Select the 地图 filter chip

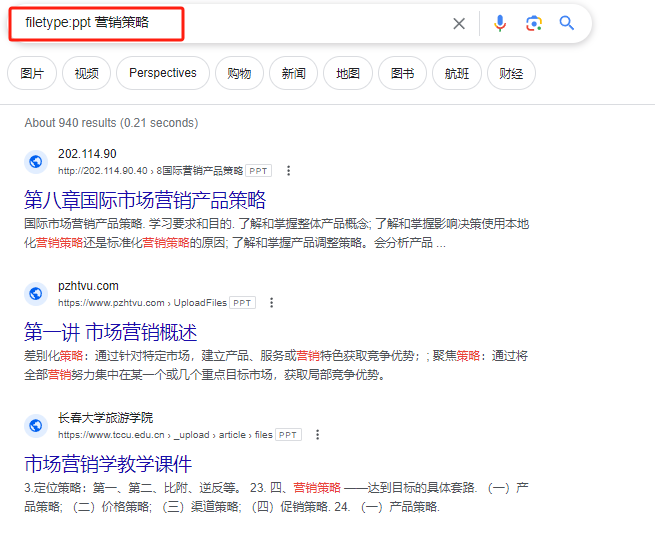(x=348, y=74)
